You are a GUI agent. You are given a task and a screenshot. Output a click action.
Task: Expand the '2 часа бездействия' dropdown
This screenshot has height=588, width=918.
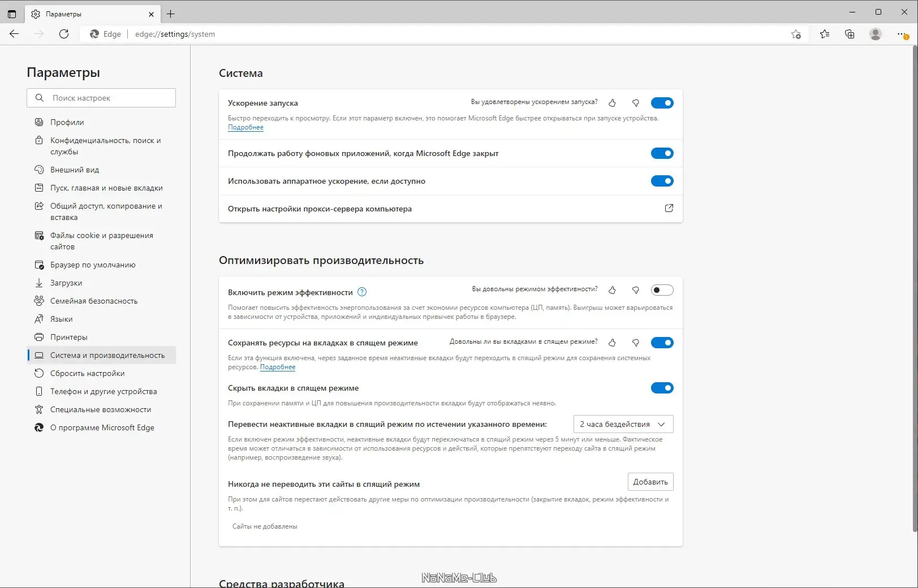[x=623, y=424]
